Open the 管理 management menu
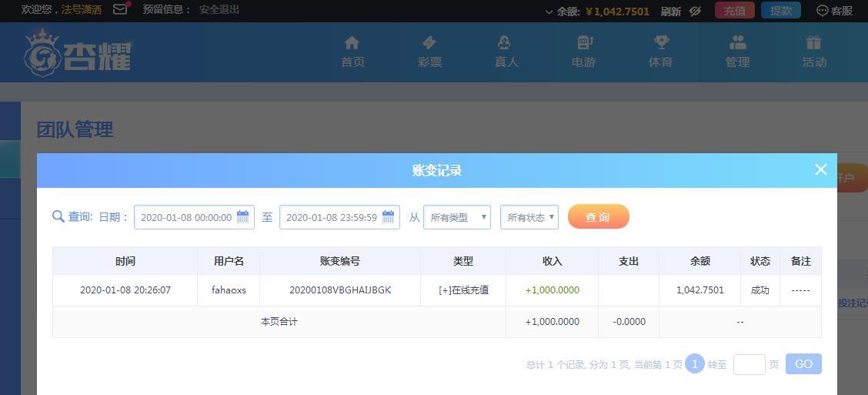 coord(737,52)
